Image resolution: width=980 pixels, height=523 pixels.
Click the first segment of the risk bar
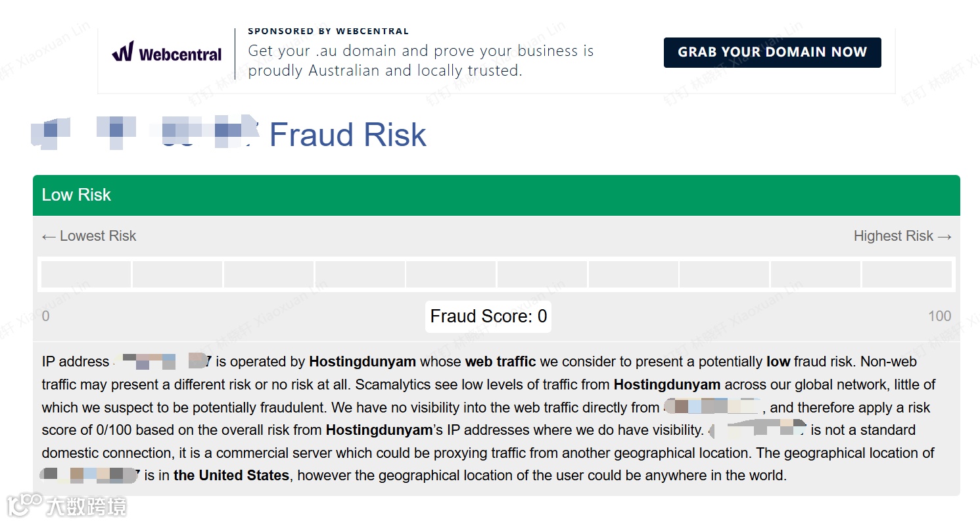click(86, 274)
